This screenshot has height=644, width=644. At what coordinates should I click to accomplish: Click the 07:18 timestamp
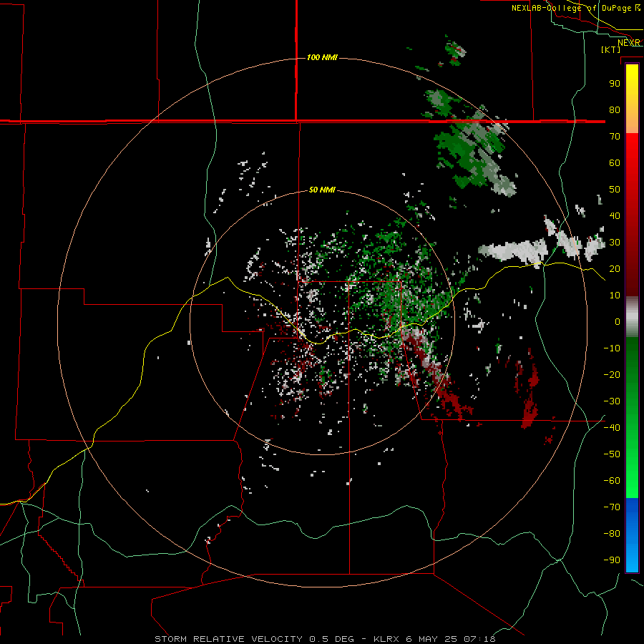479,639
